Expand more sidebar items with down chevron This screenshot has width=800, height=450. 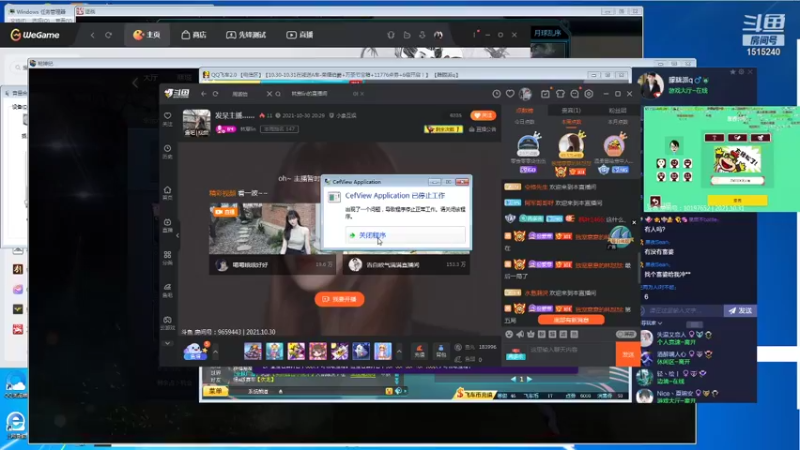pyautogui.click(x=167, y=343)
